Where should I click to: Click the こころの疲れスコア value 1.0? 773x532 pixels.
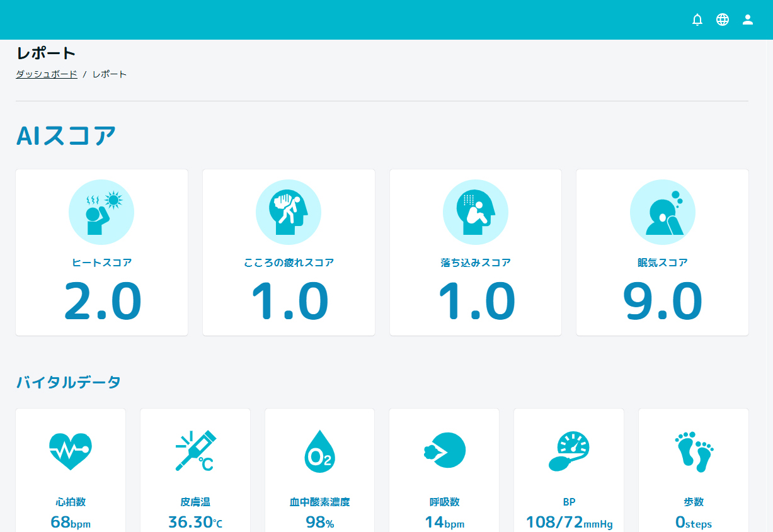[x=290, y=302]
